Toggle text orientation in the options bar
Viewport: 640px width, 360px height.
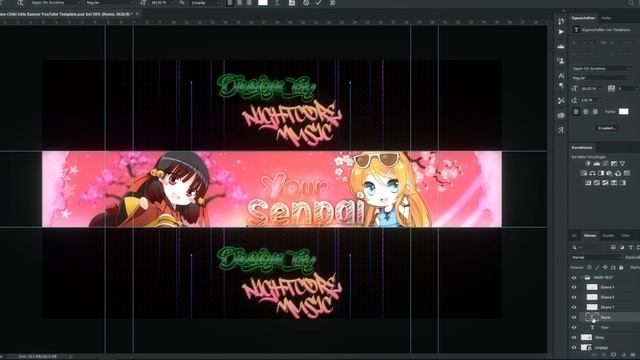point(20,3)
